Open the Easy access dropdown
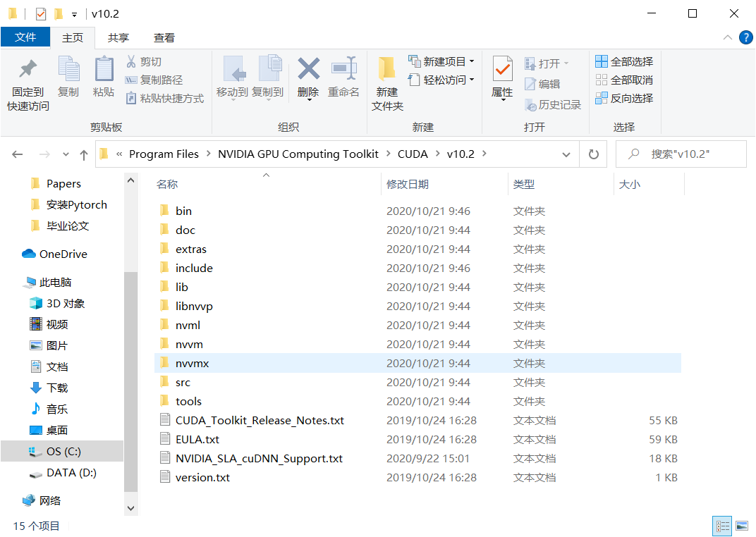756x537 pixels. click(x=441, y=80)
